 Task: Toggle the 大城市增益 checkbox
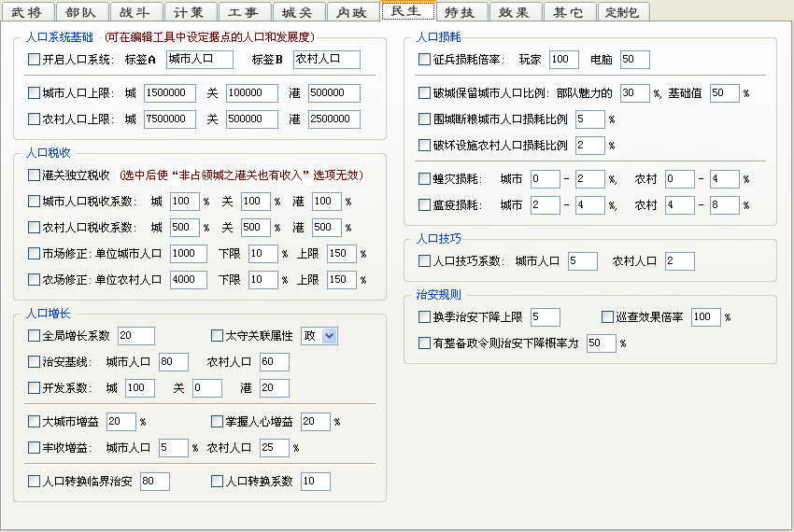coord(34,421)
